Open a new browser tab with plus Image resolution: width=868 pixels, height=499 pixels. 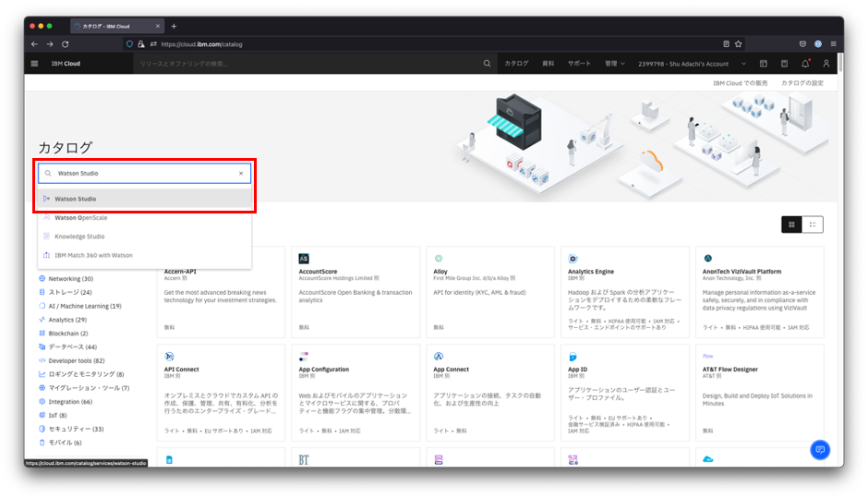[174, 26]
